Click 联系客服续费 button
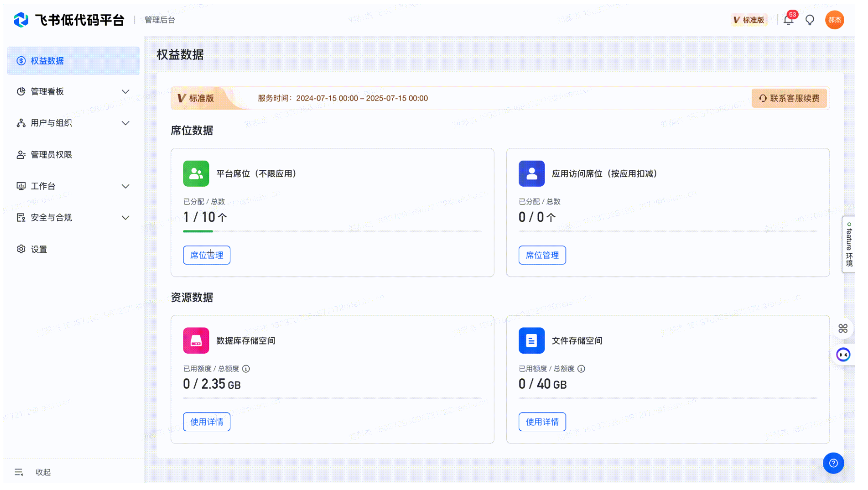Screen dimensions: 868x490 (789, 98)
